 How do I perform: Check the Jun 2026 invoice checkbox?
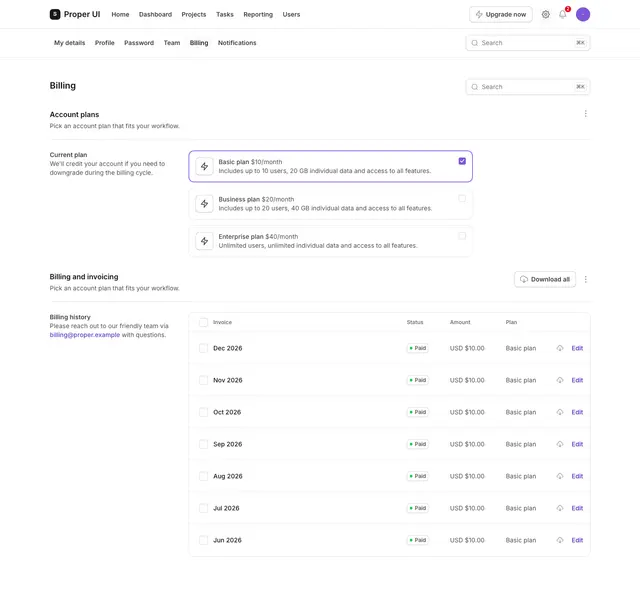(203, 540)
